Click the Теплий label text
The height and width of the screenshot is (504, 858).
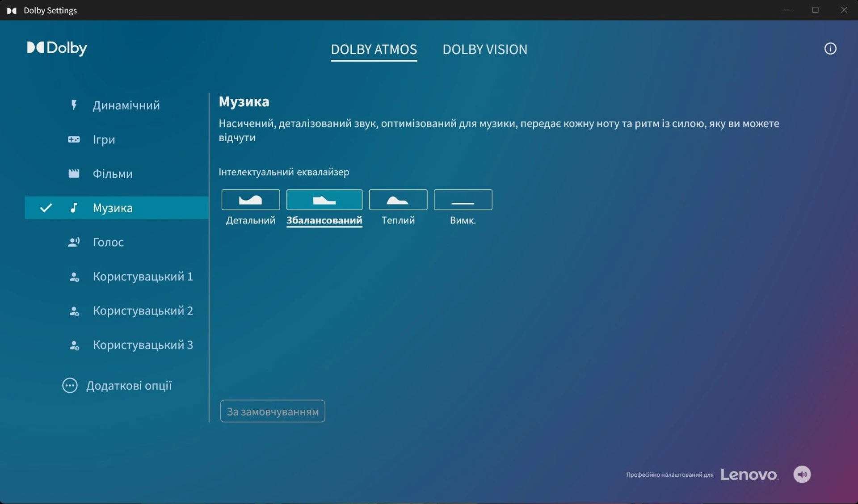[398, 220]
